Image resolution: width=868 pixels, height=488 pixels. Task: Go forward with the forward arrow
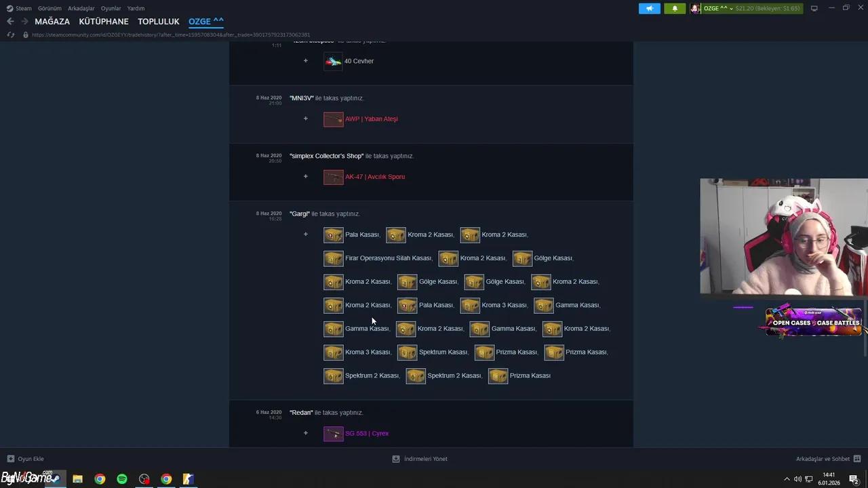[24, 22]
